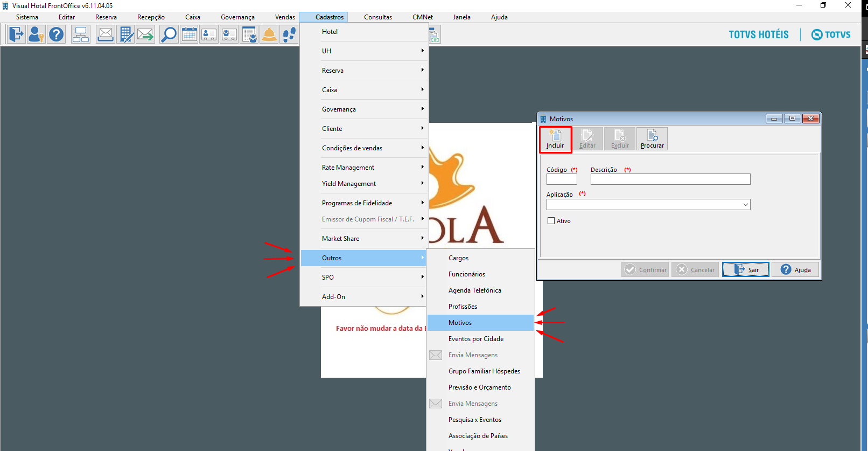
Task: Expand the Programas de Fidelidade submenu
Action: (x=364, y=203)
